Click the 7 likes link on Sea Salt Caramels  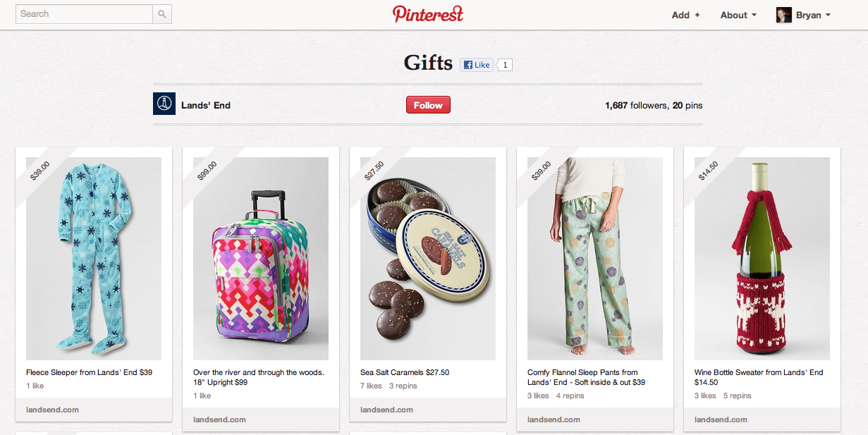coord(371,386)
